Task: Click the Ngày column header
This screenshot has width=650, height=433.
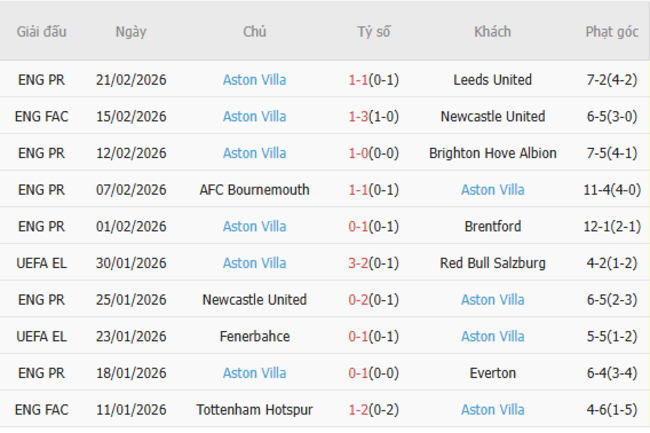Action: coord(131,32)
